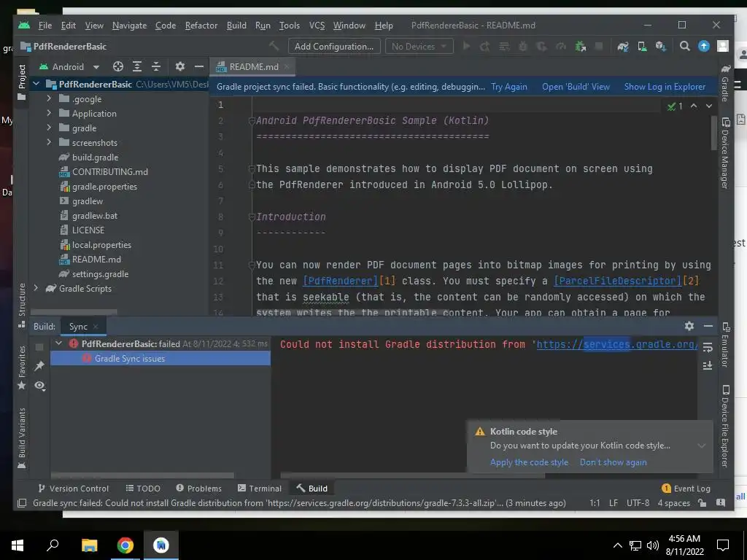Click Don't show again link
Image resolution: width=747 pixels, height=560 pixels.
613,462
